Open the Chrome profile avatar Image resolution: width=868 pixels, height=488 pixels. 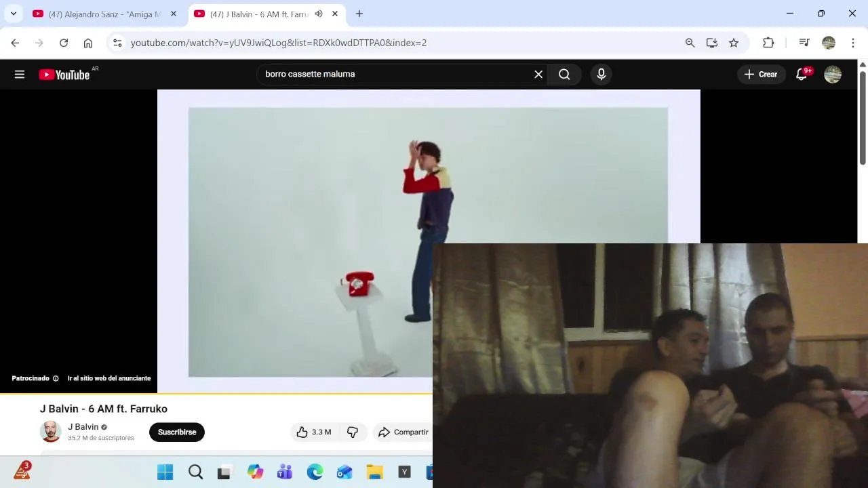coord(829,43)
